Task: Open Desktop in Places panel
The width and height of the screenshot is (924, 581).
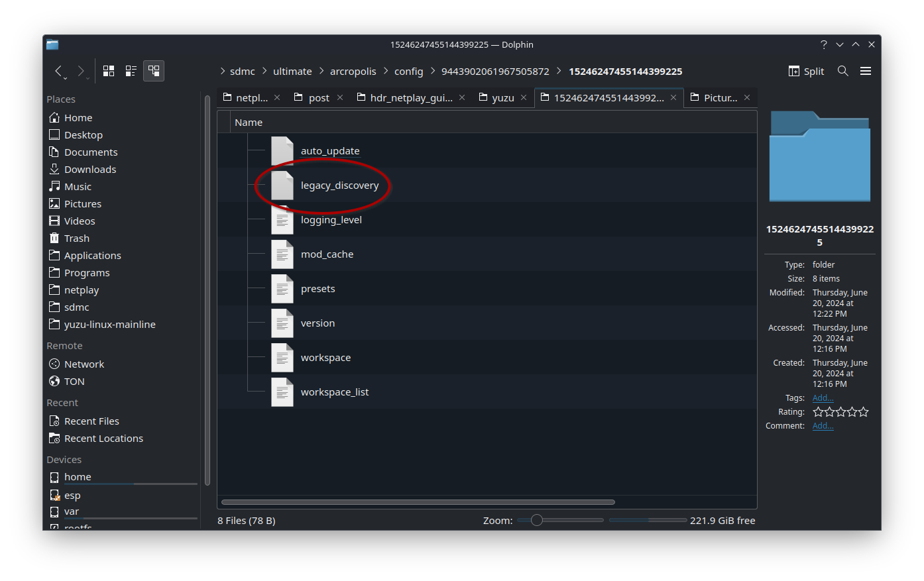Action: point(123,134)
